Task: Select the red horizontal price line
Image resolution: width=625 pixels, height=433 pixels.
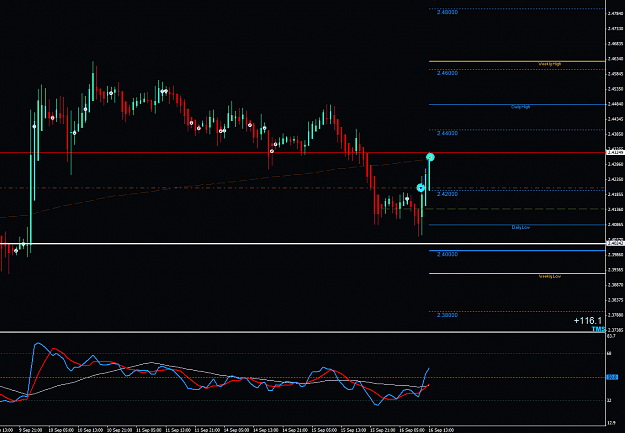Action: [x=303, y=153]
